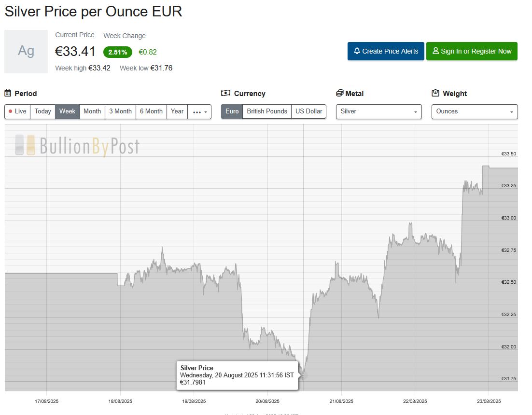
Task: Click the €31.75 y-axis label
Action: click(x=509, y=378)
